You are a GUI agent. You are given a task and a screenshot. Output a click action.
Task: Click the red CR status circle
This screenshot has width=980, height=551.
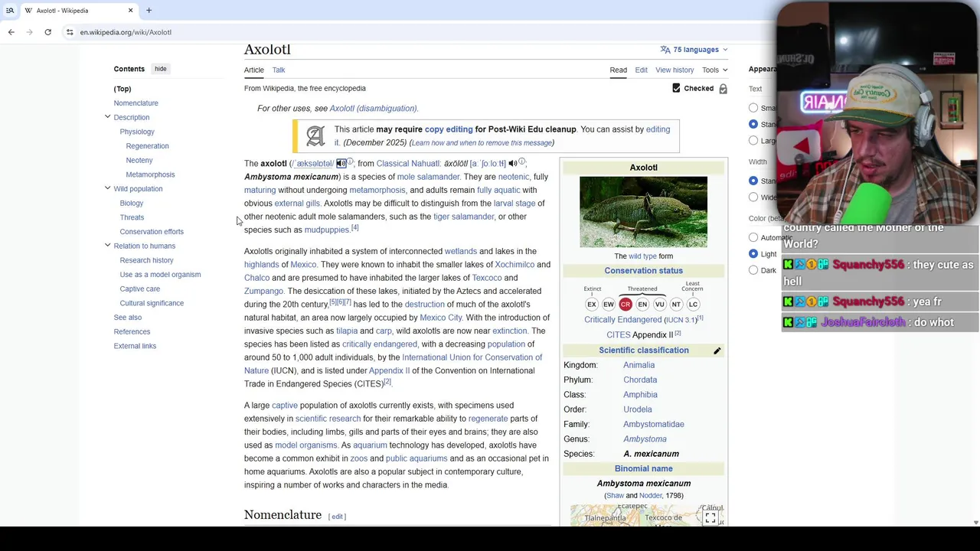[x=626, y=305]
